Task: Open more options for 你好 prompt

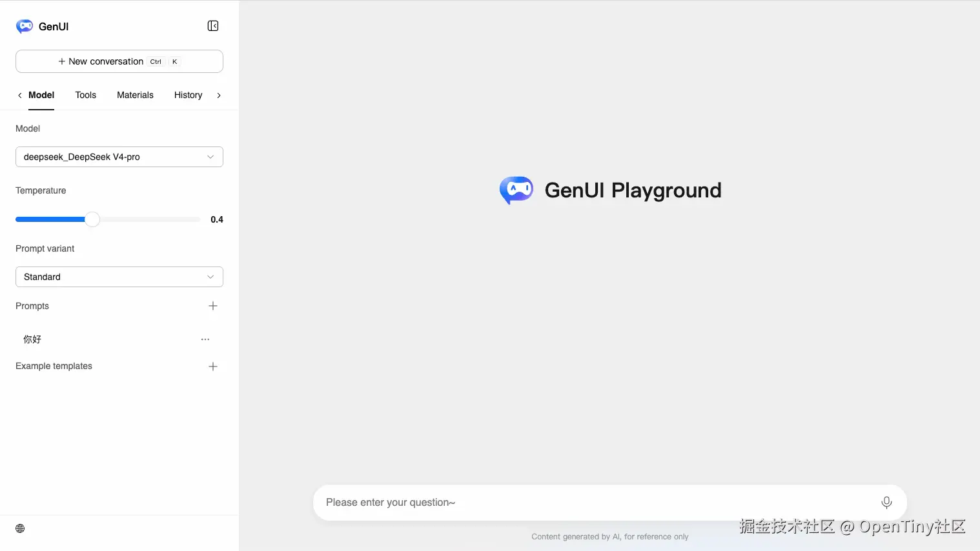Action: click(205, 339)
